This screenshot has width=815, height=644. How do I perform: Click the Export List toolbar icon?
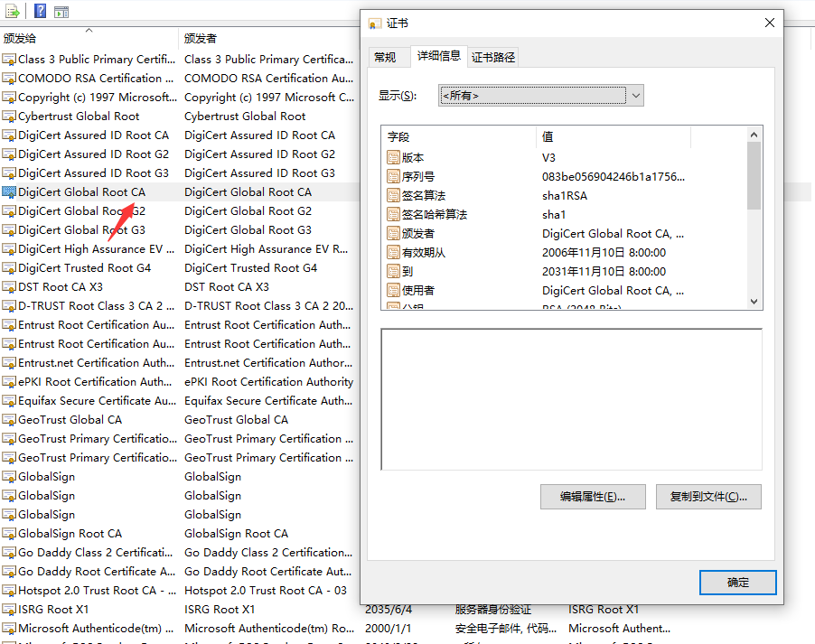click(12, 11)
